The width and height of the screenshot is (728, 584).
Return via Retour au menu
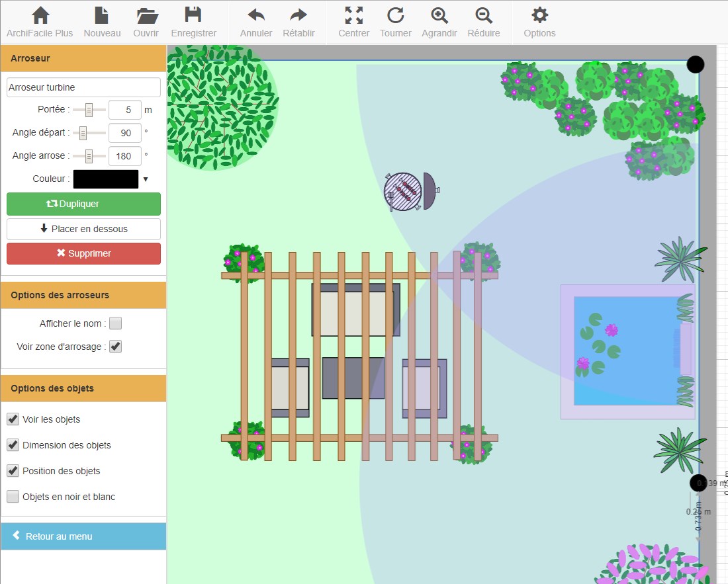click(83, 536)
